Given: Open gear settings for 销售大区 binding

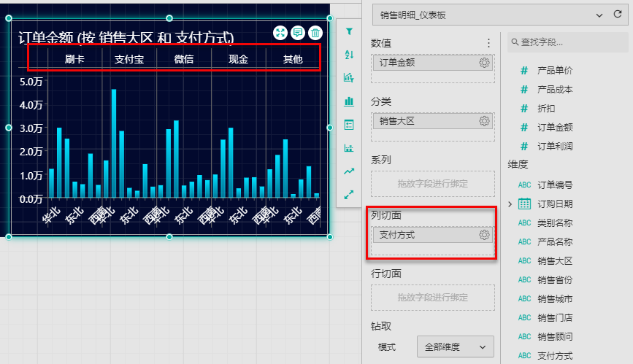Looking at the screenshot, I should (x=483, y=121).
